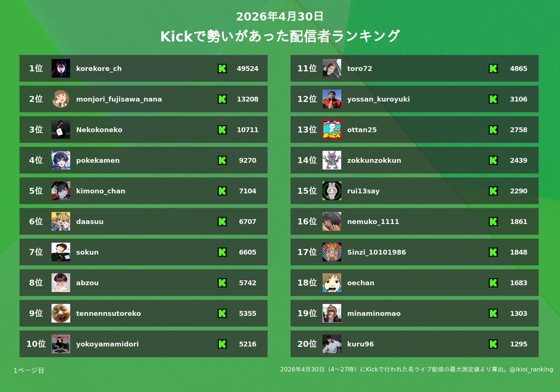Open korekore_ch's avatar thumbnail
The image size is (560, 392).
(x=61, y=69)
